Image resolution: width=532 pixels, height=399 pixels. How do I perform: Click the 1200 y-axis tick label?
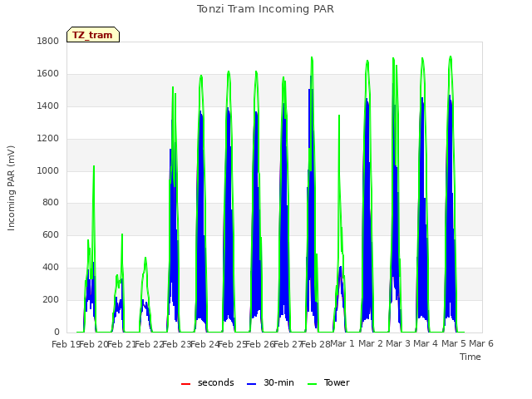tap(48, 139)
